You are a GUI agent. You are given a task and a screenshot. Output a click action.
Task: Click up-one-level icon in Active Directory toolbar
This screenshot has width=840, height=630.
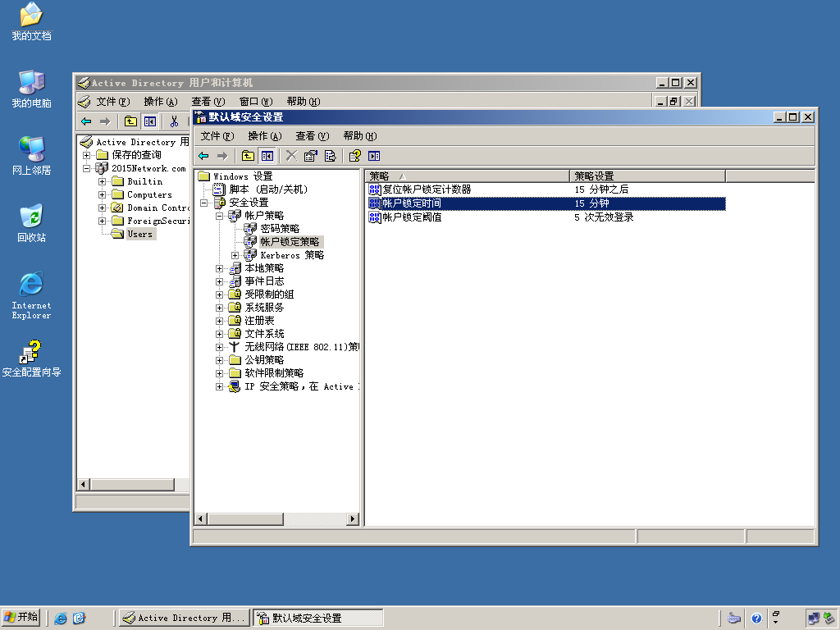[130, 121]
